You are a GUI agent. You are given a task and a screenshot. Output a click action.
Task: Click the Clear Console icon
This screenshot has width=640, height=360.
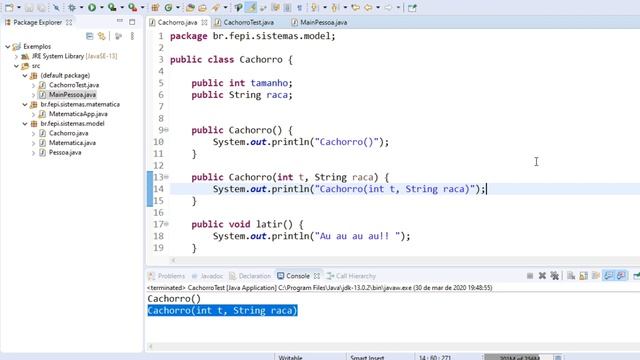571,276
